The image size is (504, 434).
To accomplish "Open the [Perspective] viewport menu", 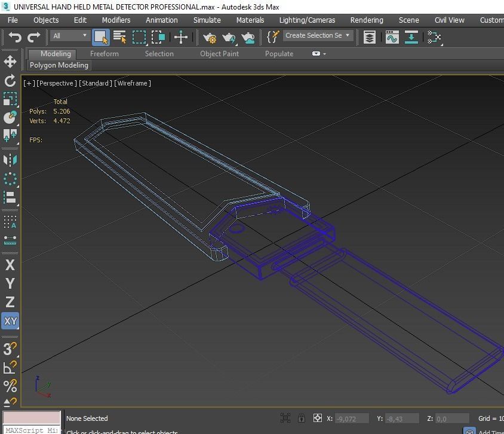I will tap(57, 83).
